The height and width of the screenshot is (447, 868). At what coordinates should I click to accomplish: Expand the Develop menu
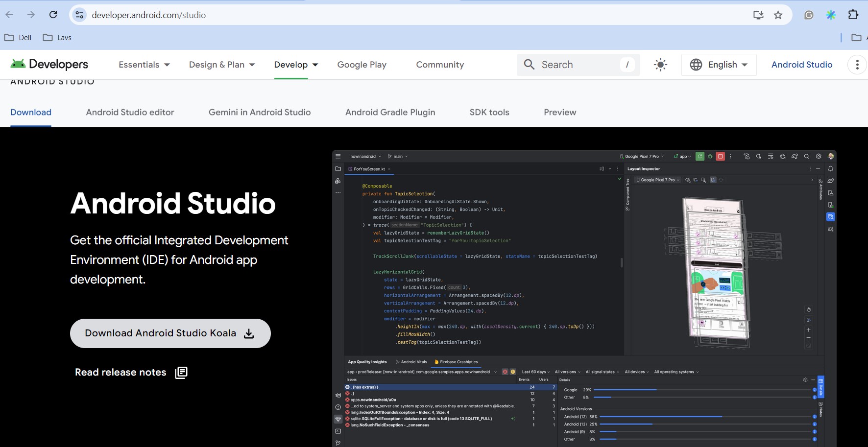296,65
